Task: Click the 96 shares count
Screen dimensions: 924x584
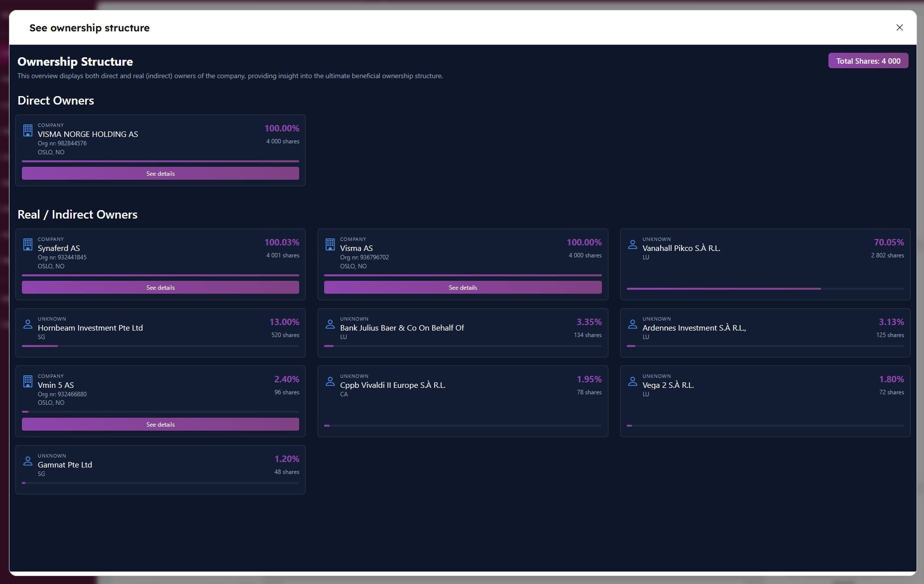Action: click(x=287, y=392)
